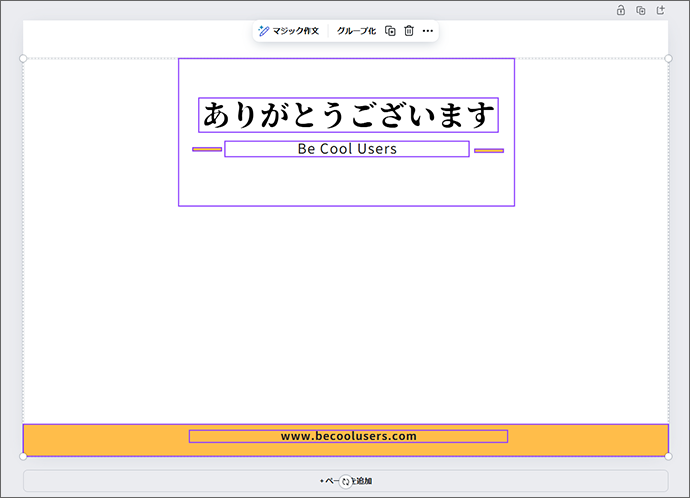This screenshot has height=498, width=690.
Task: Click the yellow line left of subtitle
Action: [x=207, y=150]
